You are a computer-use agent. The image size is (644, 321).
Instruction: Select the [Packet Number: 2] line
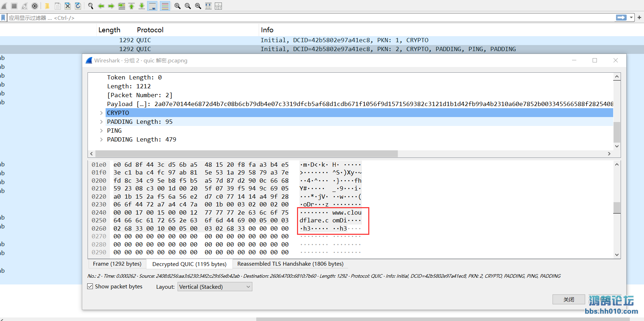point(140,95)
